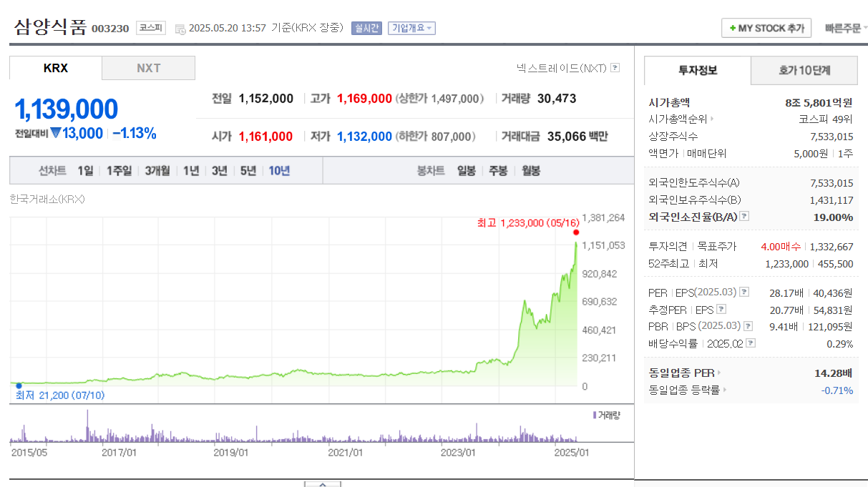868x487 pixels.
Task: Click the 고가 value 1,169,000
Action: point(364,99)
